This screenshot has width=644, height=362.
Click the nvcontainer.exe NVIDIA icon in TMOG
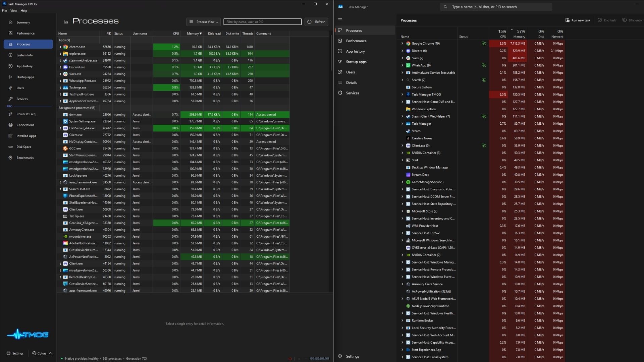coord(65,236)
